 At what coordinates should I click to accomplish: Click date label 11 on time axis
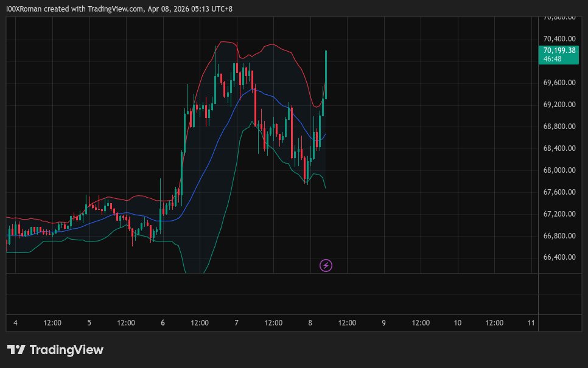pyautogui.click(x=531, y=323)
